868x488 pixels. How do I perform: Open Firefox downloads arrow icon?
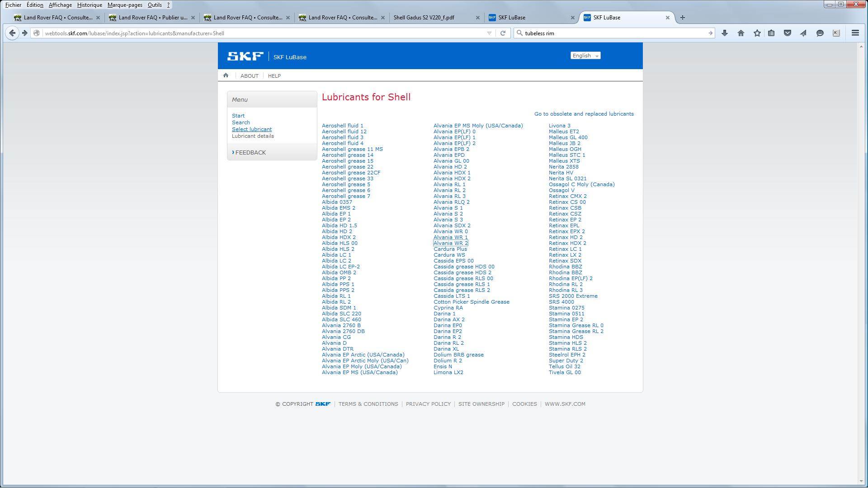click(x=724, y=33)
